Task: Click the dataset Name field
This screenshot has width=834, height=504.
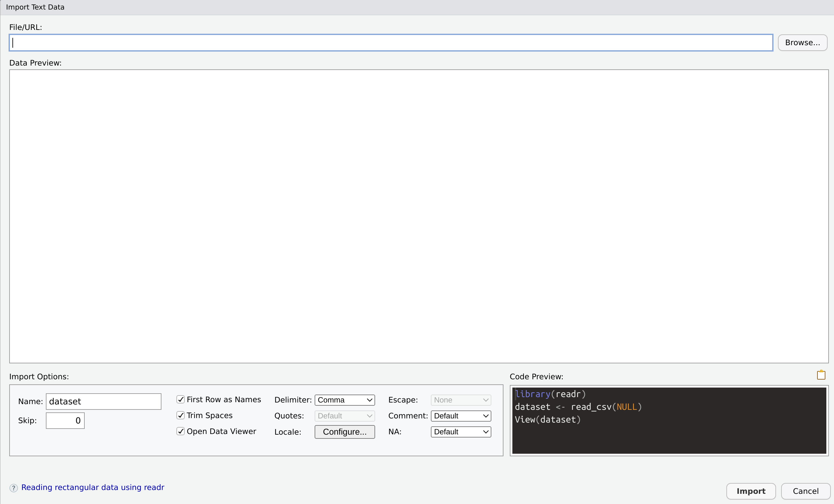Action: pos(103,402)
